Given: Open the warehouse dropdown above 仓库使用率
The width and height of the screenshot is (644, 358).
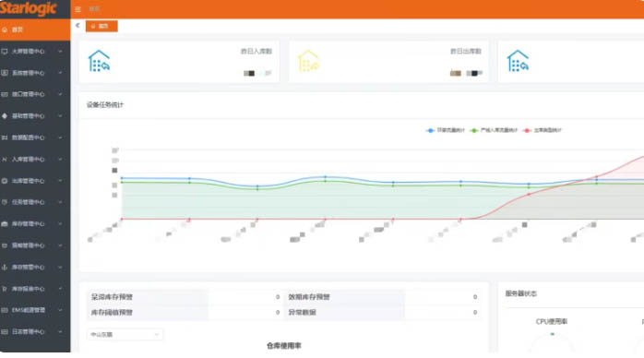Looking at the screenshot, I should [125, 335].
